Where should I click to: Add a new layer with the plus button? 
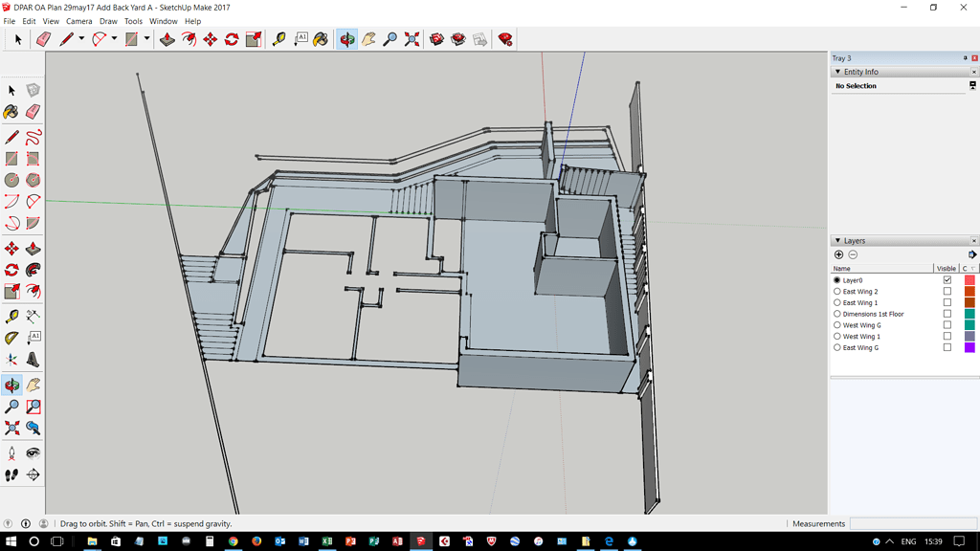click(x=838, y=254)
